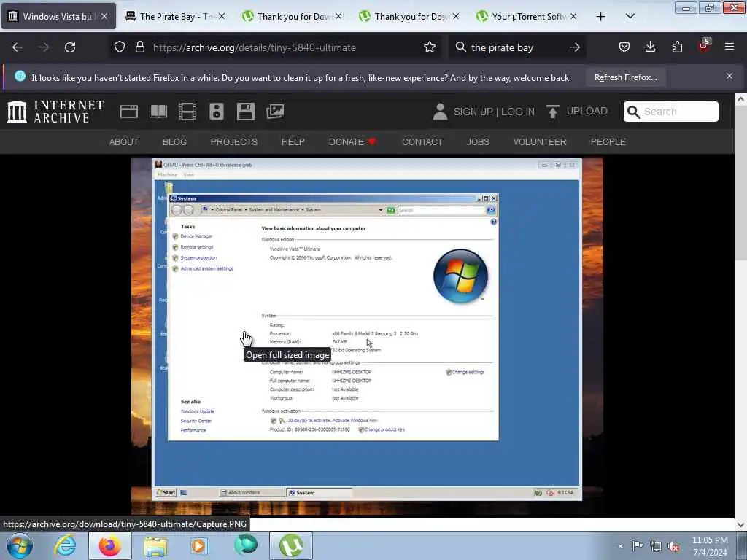Screen dimensions: 747x560
Task: Click the Refresh Firefox button
Action: [625, 77]
